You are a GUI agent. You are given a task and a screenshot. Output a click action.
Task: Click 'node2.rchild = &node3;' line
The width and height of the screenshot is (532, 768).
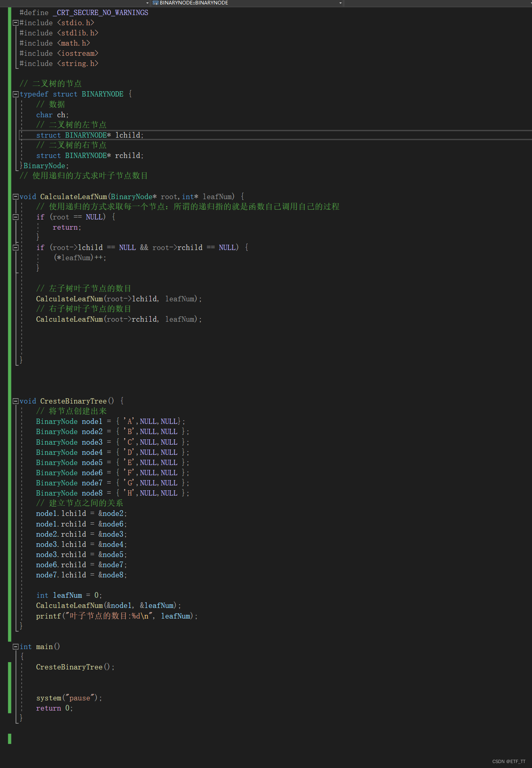pyautogui.click(x=81, y=534)
